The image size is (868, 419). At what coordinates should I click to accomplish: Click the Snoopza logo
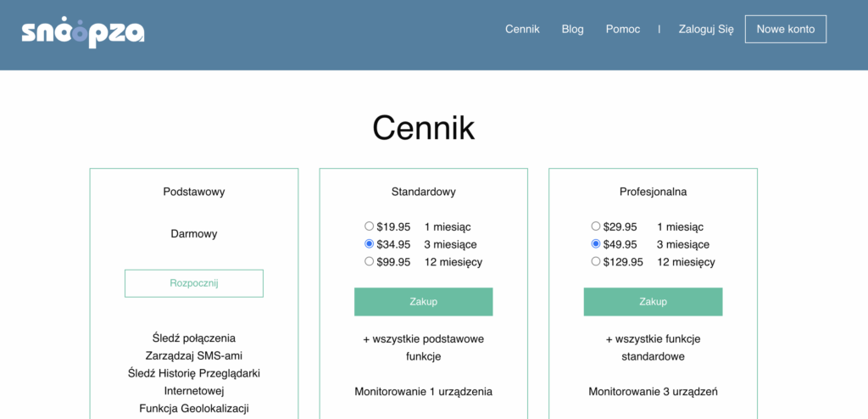[83, 32]
